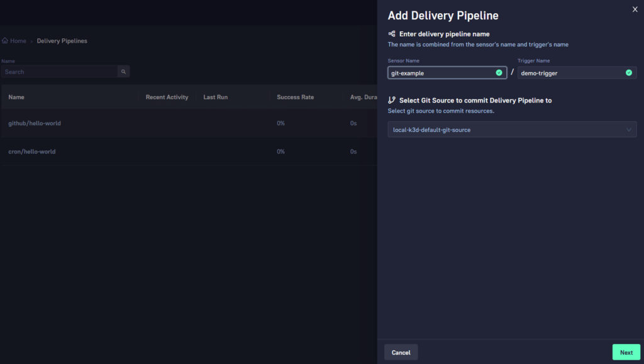Click the green checkmark in the Sensor Name field
The height and width of the screenshot is (364, 644).
(499, 72)
